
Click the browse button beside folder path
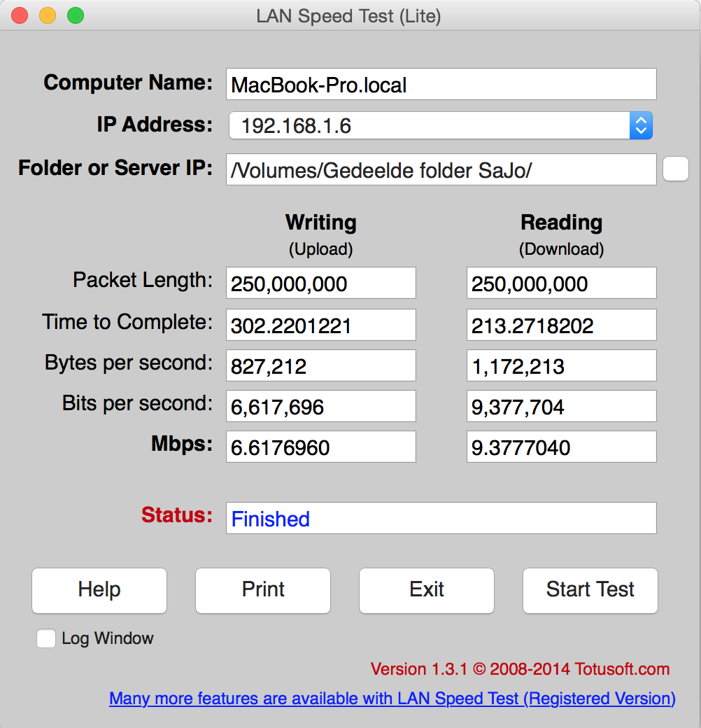(675, 169)
